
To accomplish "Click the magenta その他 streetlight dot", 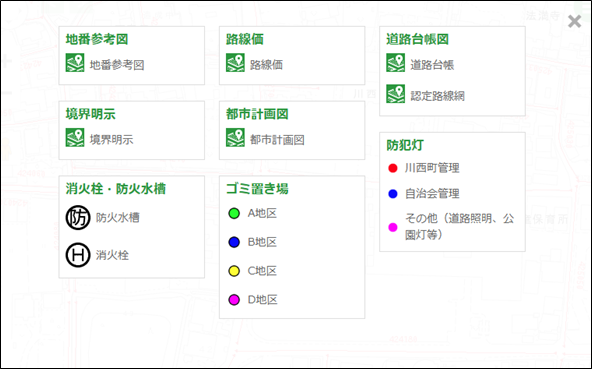I will (393, 227).
